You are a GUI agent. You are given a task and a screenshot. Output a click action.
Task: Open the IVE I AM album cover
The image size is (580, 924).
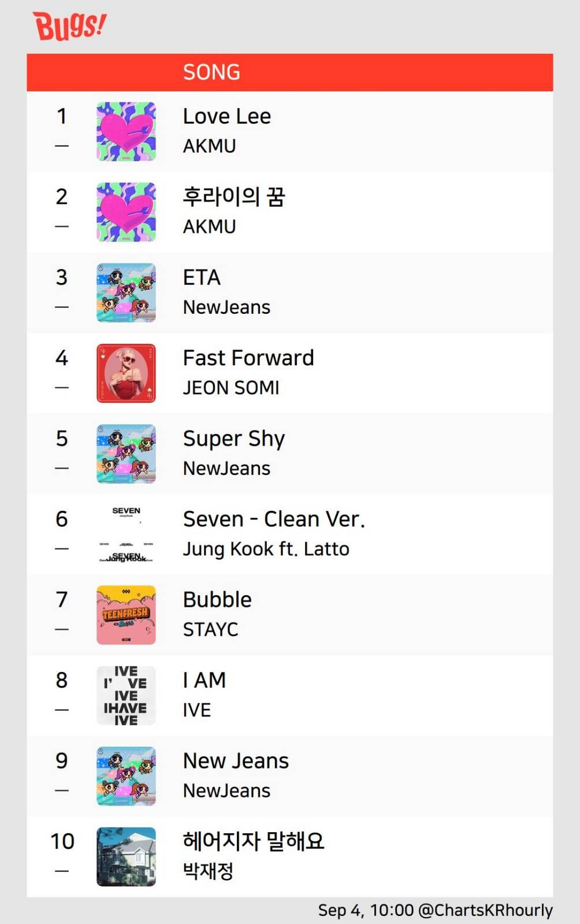pos(126,696)
